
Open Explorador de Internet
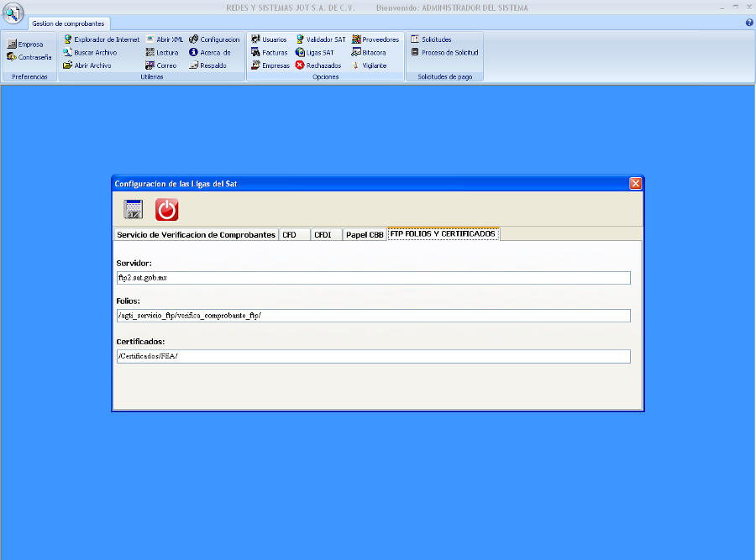tap(101, 39)
